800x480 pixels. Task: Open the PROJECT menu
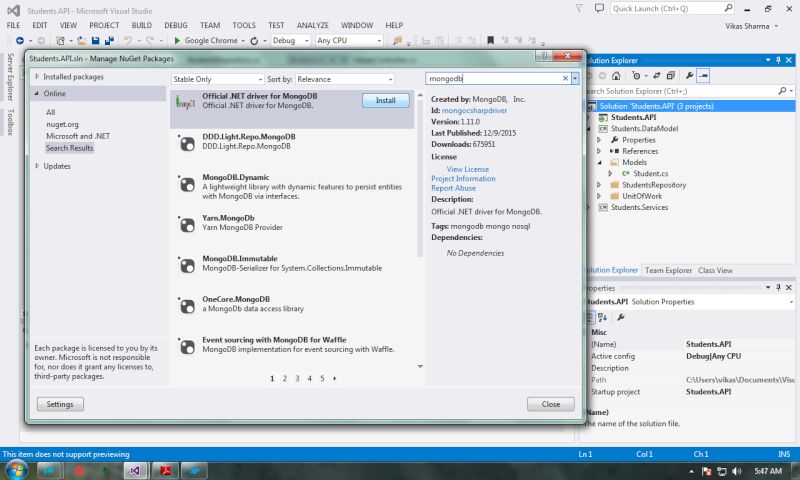click(x=104, y=25)
